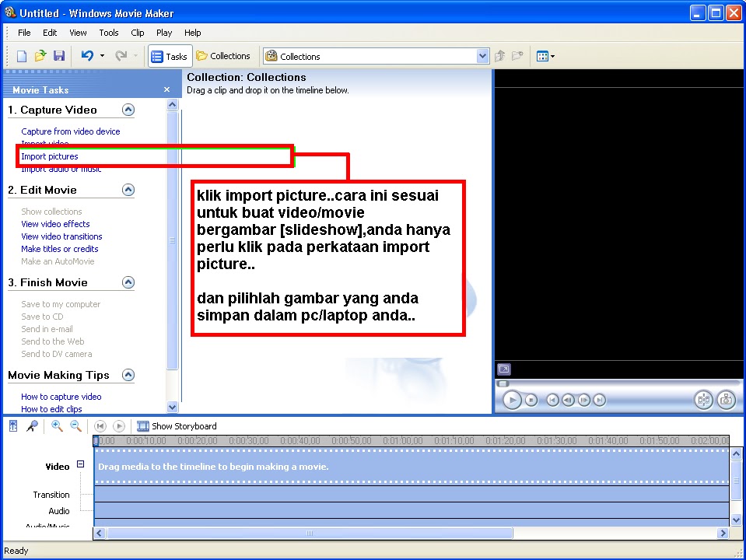Collapse the Movie Making Tips section
Image resolution: width=746 pixels, height=560 pixels.
point(128,375)
